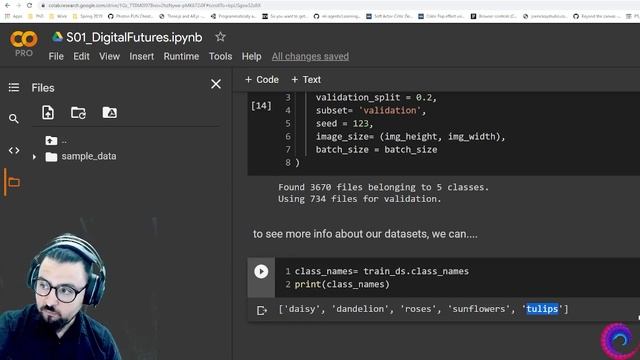
Task: Click the batch_size = batch_size line
Action: (376, 149)
